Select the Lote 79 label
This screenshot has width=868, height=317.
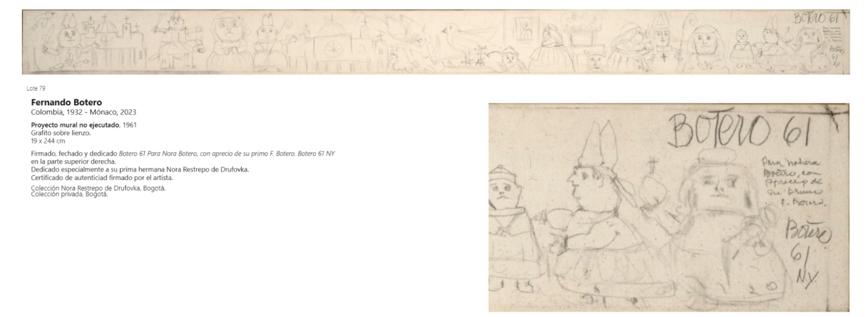[x=36, y=88]
